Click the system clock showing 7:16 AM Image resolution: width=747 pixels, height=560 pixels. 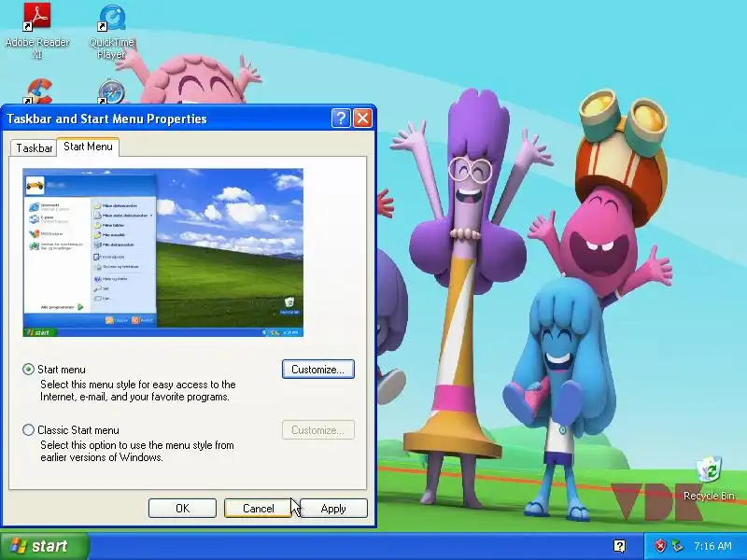712,546
